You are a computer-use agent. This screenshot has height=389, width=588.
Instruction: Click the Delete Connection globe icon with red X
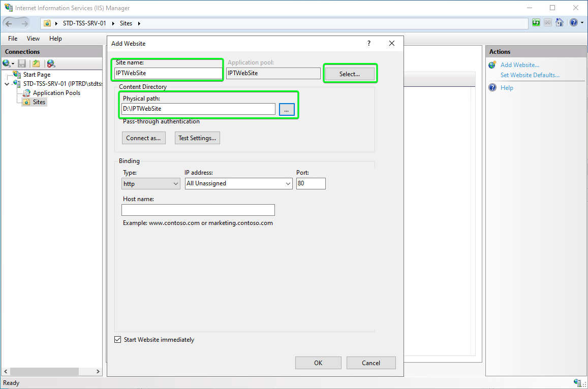click(51, 63)
